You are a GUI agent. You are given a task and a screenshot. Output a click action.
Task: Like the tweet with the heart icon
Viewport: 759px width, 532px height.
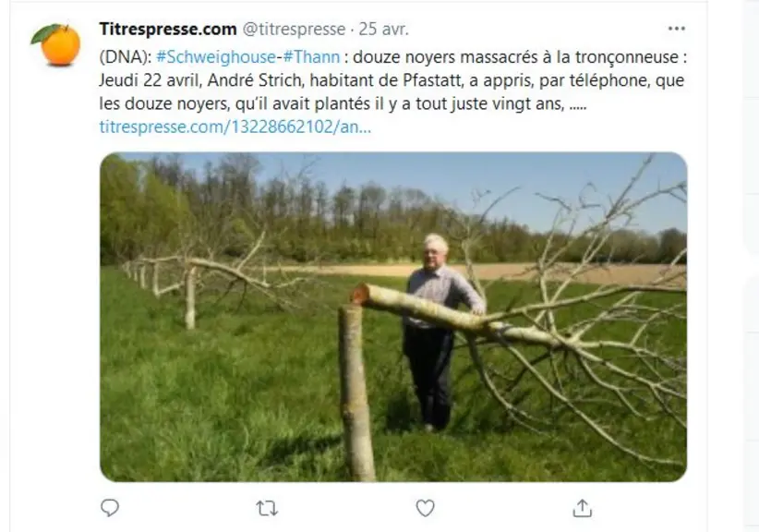click(x=425, y=508)
